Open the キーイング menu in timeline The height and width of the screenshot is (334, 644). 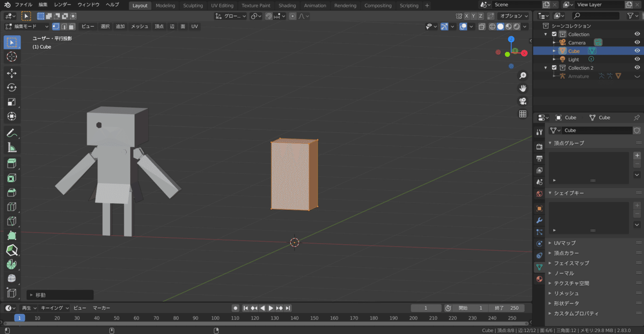point(55,308)
